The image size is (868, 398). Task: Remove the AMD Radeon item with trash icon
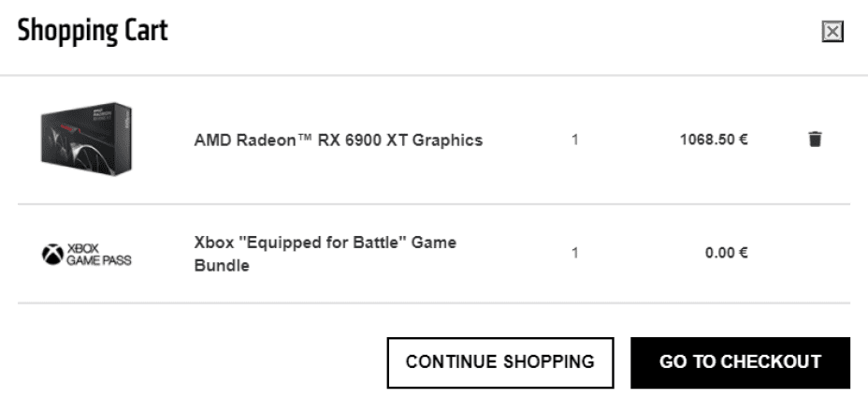(x=815, y=140)
